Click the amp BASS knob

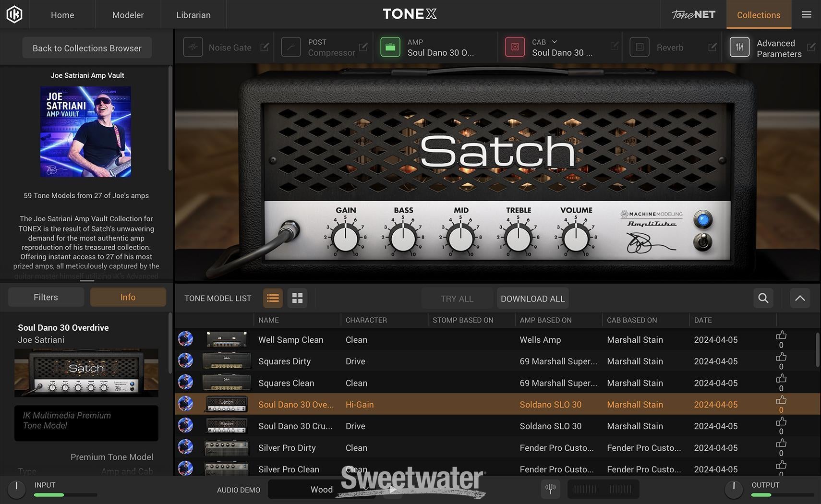[x=403, y=239]
